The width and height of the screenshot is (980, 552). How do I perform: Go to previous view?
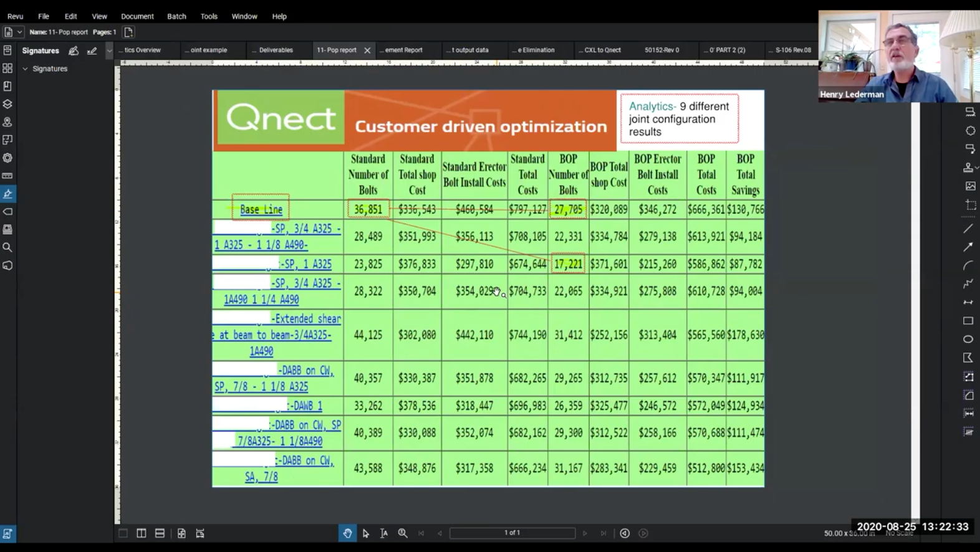pyautogui.click(x=625, y=533)
